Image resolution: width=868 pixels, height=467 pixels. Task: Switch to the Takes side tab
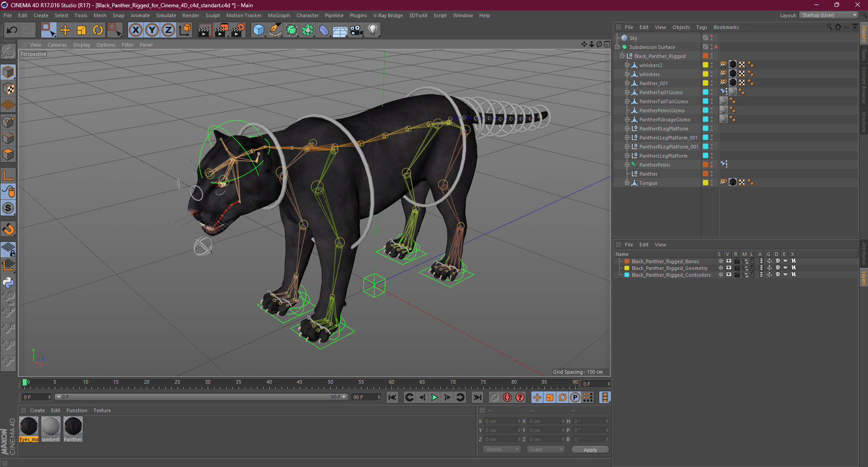pyautogui.click(x=863, y=55)
